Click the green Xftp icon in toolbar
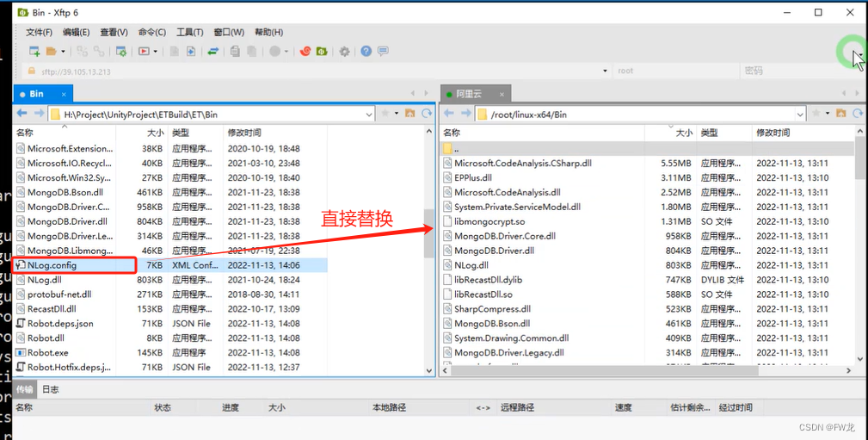Screen dimensions: 868x440 coord(322,52)
